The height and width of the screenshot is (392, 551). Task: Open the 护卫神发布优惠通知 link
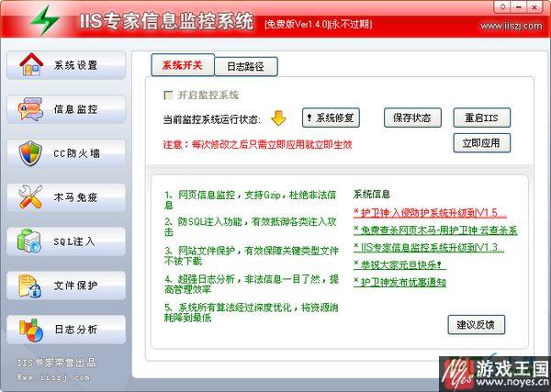(x=399, y=282)
